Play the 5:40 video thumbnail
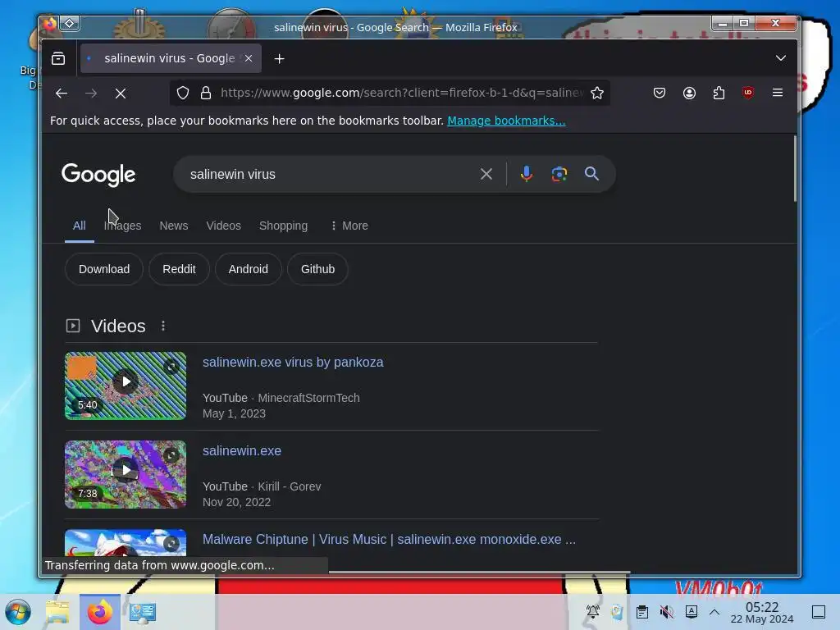The width and height of the screenshot is (840, 630). (x=126, y=386)
